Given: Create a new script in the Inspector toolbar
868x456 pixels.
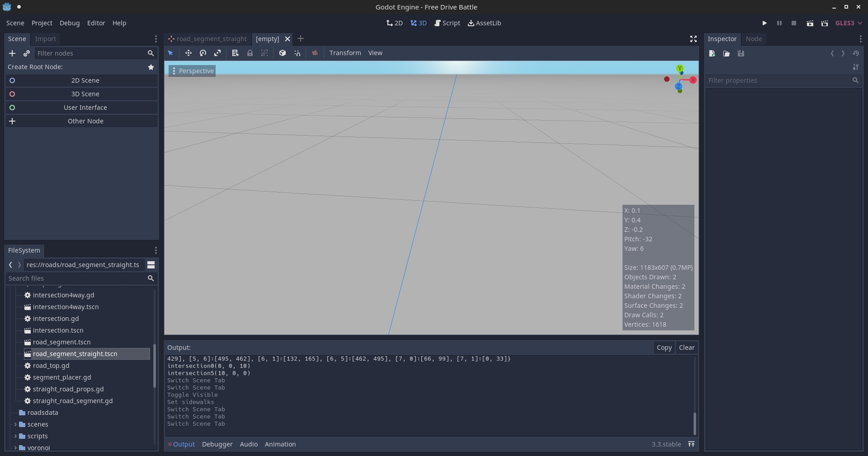Looking at the screenshot, I should click(712, 53).
